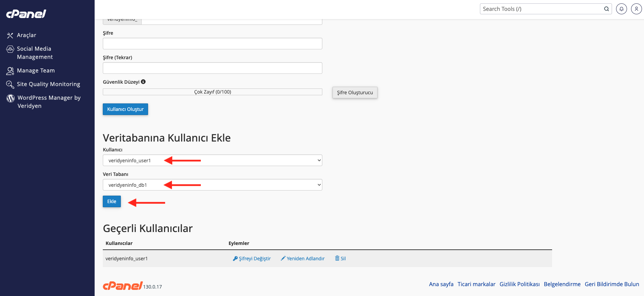Click the search magnifier icon
644x296 pixels.
click(x=606, y=9)
